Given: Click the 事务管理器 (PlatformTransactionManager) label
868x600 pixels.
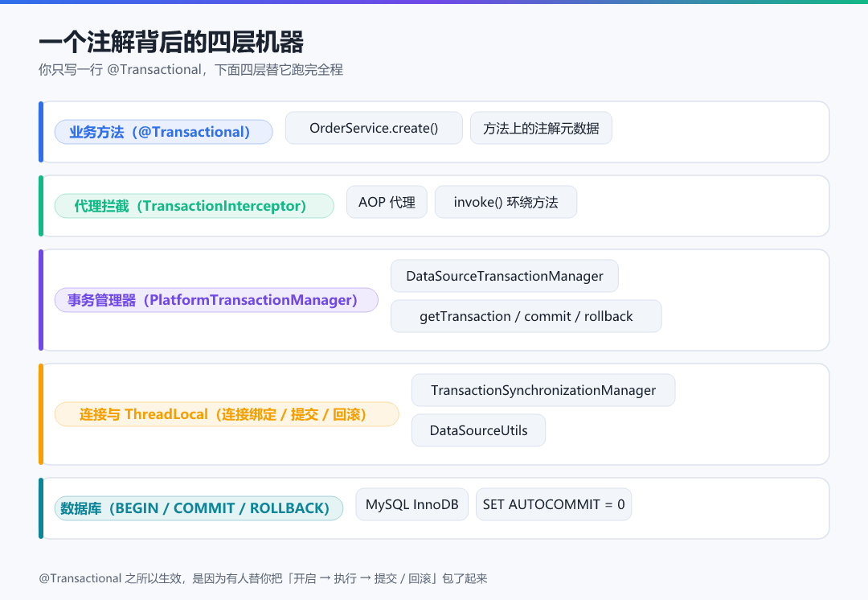Looking at the screenshot, I should (x=216, y=300).
